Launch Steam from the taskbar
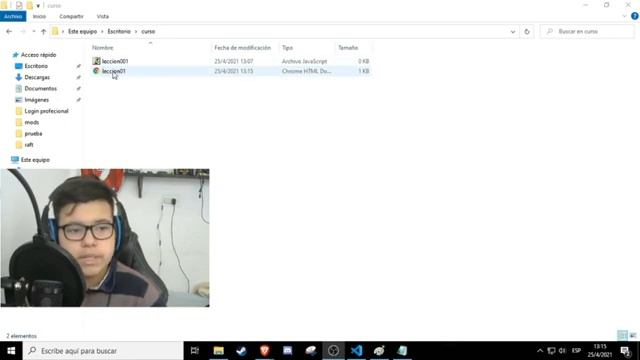Image resolution: width=640 pixels, height=360 pixels. pos(241,351)
